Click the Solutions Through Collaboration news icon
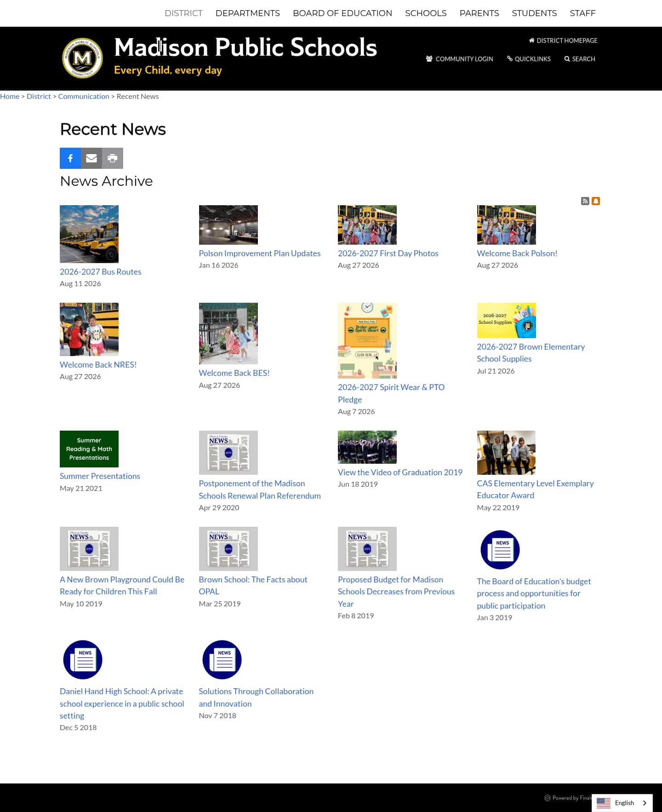Image resolution: width=662 pixels, height=812 pixels. [222, 660]
